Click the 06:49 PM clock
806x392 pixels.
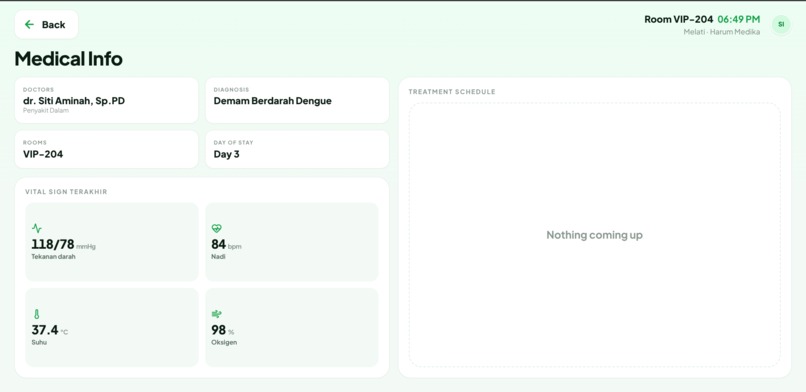pos(739,20)
